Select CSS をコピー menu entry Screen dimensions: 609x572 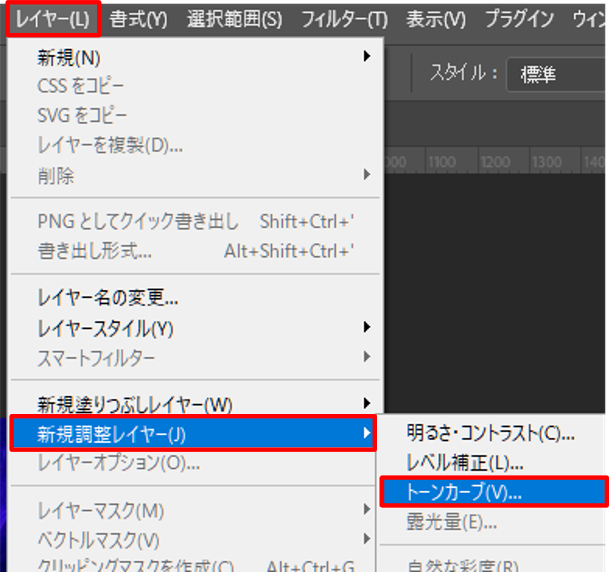tap(195, 86)
